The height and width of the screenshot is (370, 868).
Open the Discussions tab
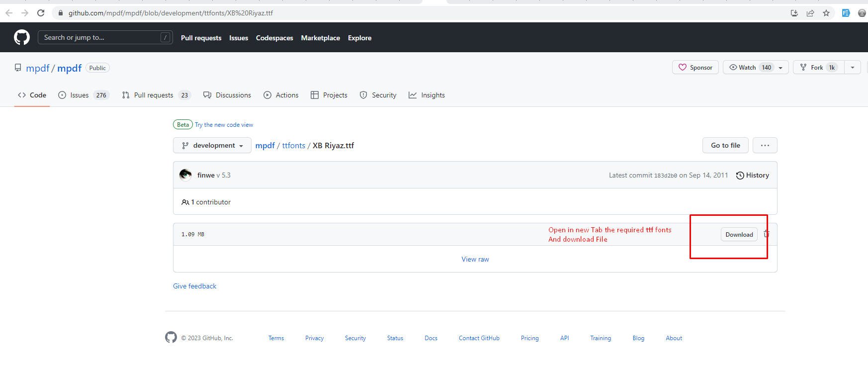click(x=227, y=95)
